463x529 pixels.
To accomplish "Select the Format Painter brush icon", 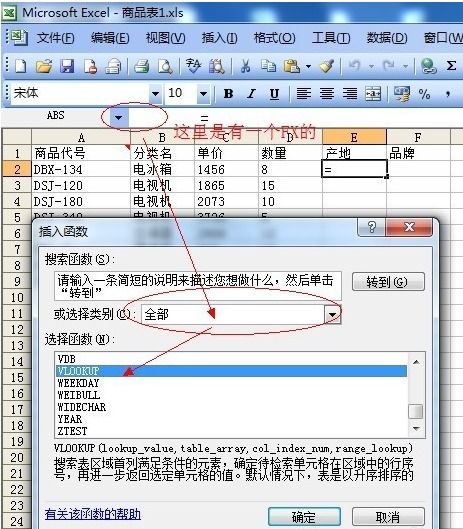I will coord(326,66).
